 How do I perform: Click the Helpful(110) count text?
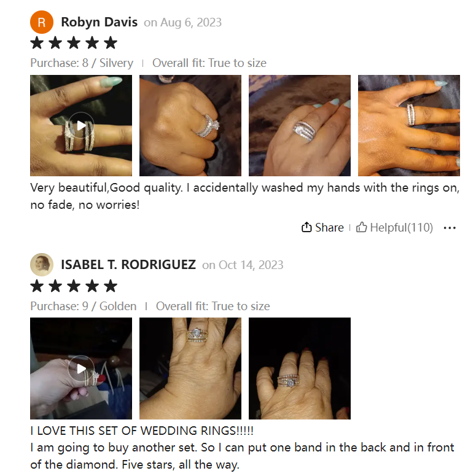pyautogui.click(x=401, y=227)
